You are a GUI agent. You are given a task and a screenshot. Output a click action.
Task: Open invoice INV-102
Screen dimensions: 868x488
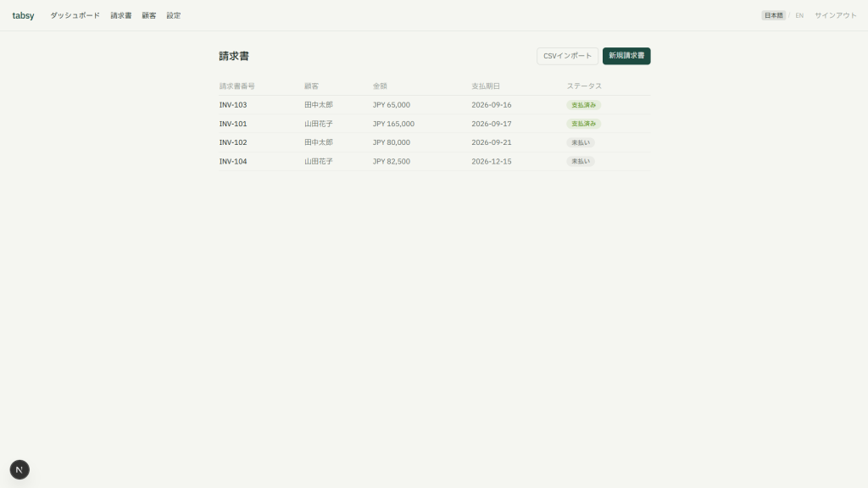pyautogui.click(x=233, y=142)
